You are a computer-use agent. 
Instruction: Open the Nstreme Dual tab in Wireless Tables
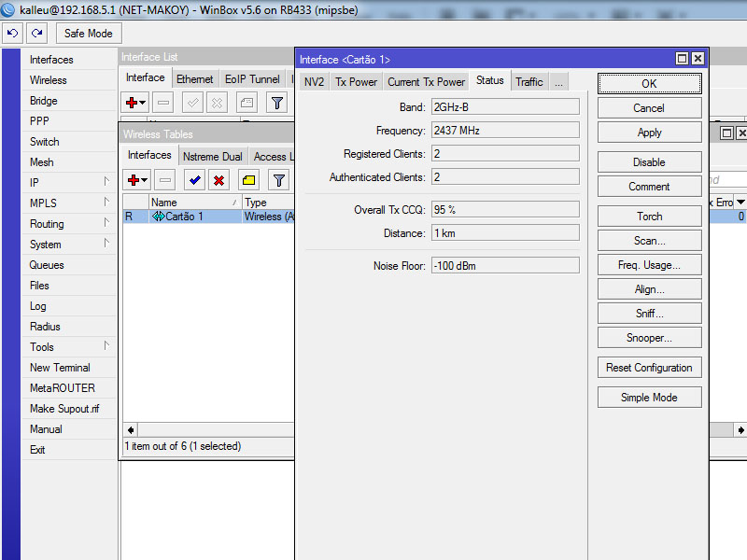pyautogui.click(x=213, y=157)
